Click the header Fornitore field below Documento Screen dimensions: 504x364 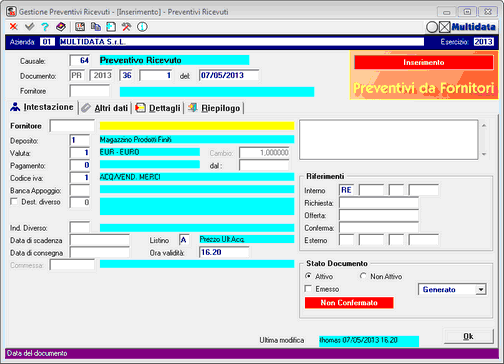89,91
